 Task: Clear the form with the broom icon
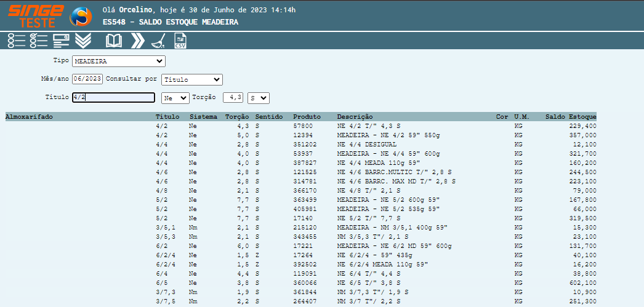pos(158,41)
